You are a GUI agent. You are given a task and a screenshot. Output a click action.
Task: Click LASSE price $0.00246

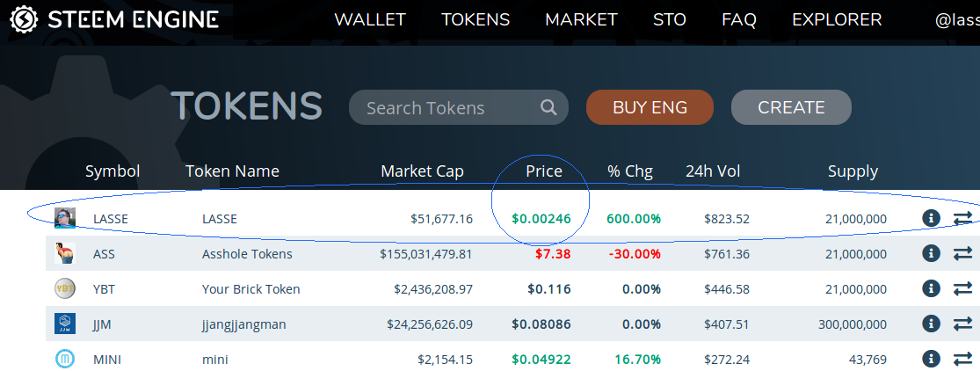pos(541,219)
